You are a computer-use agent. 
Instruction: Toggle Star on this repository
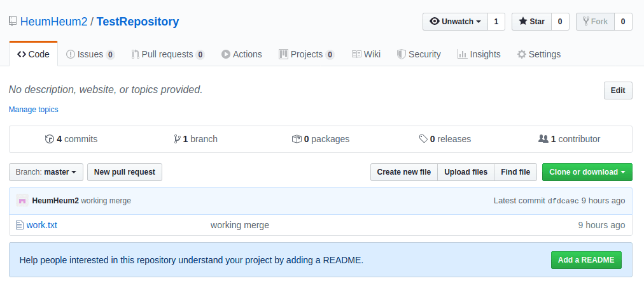coord(531,21)
